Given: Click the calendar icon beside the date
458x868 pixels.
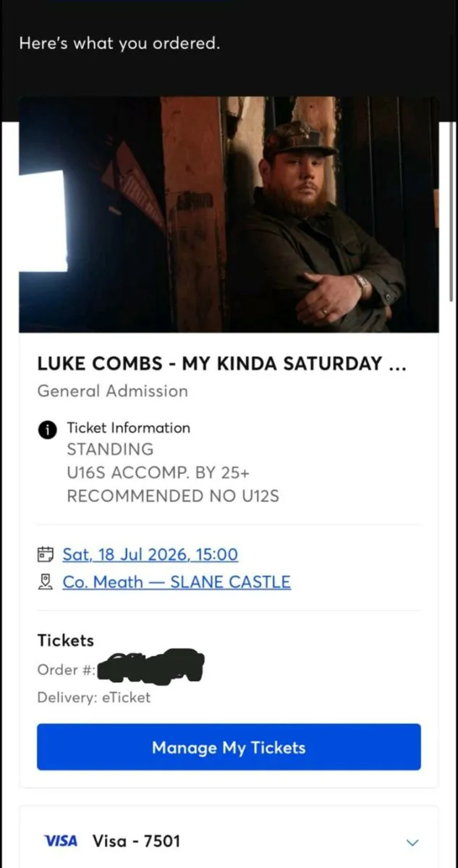Looking at the screenshot, I should click(x=46, y=555).
